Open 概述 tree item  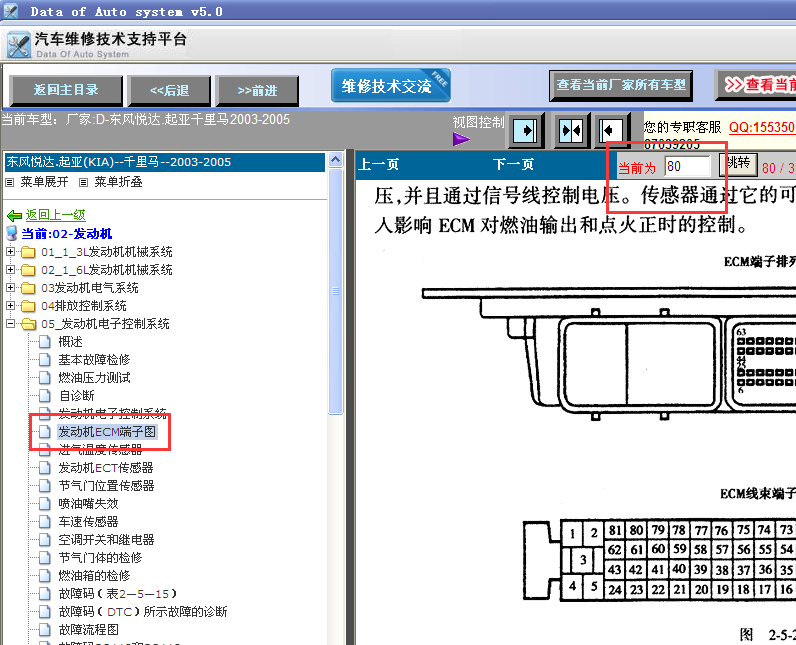click(70, 342)
